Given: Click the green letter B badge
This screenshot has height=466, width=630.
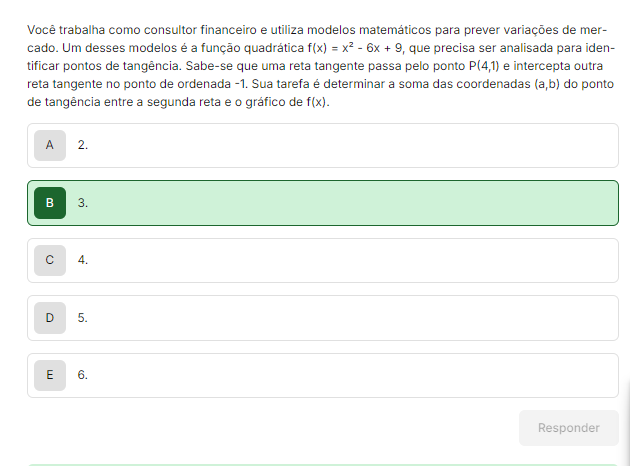Looking at the screenshot, I should [x=50, y=203].
